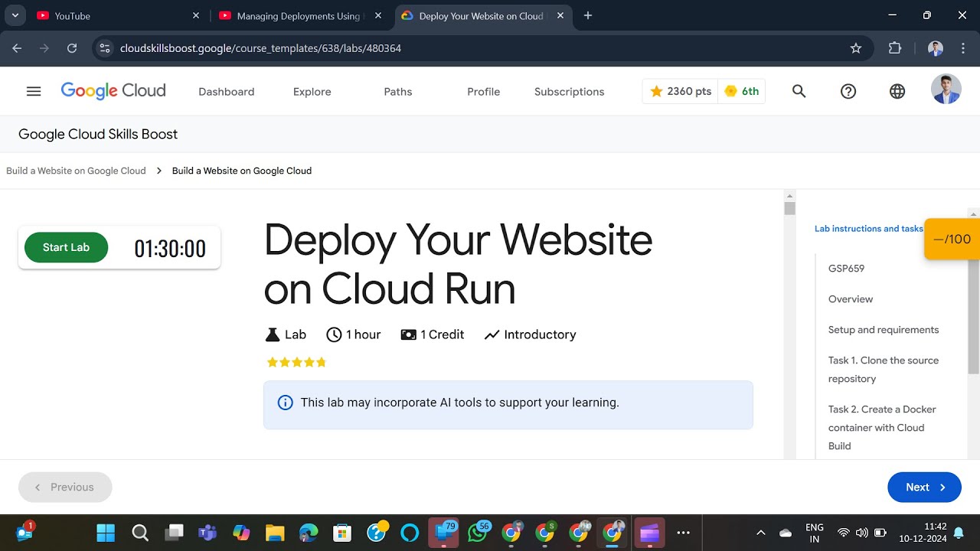Image resolution: width=980 pixels, height=551 pixels.
Task: Open File Explorer from the taskbar
Action: 275,533
